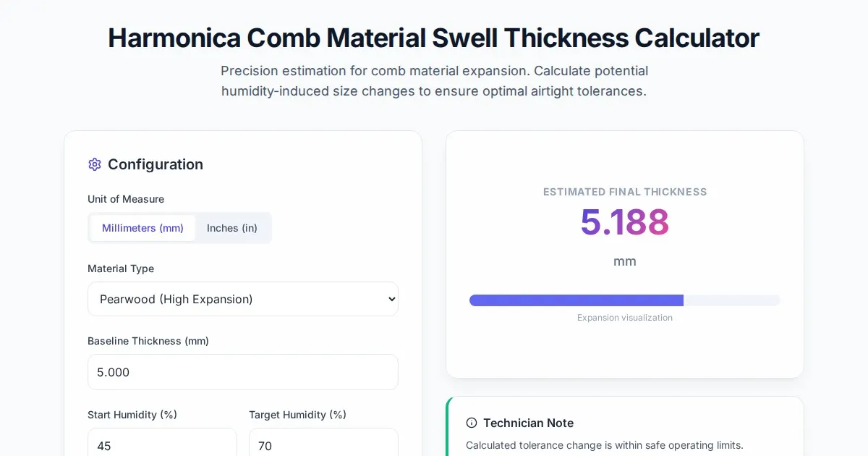Open the Material Type dropdown
This screenshot has height=456, width=868.
click(x=242, y=299)
